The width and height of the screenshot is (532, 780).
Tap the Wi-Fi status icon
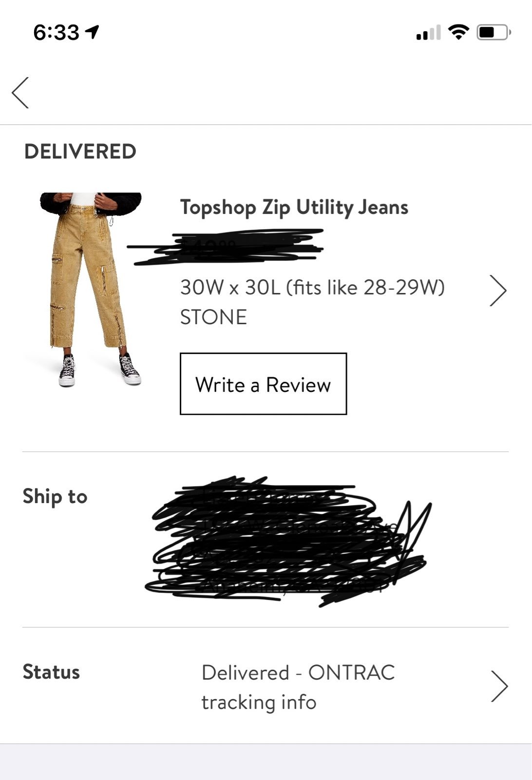(458, 32)
